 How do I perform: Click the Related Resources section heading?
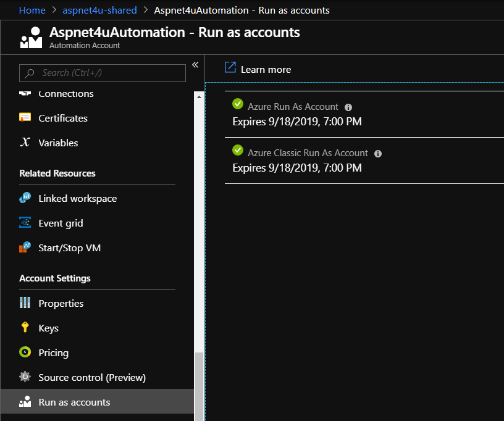[x=57, y=173]
